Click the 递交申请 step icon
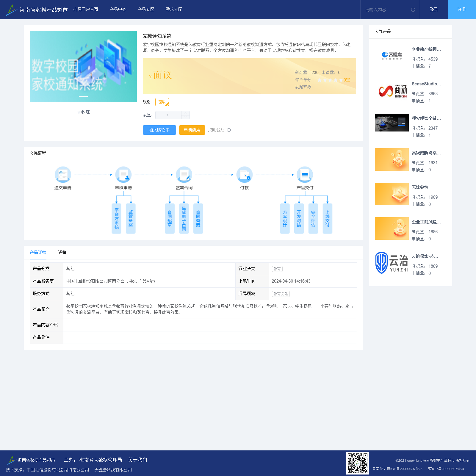This screenshot has width=476, height=476. 63,175
